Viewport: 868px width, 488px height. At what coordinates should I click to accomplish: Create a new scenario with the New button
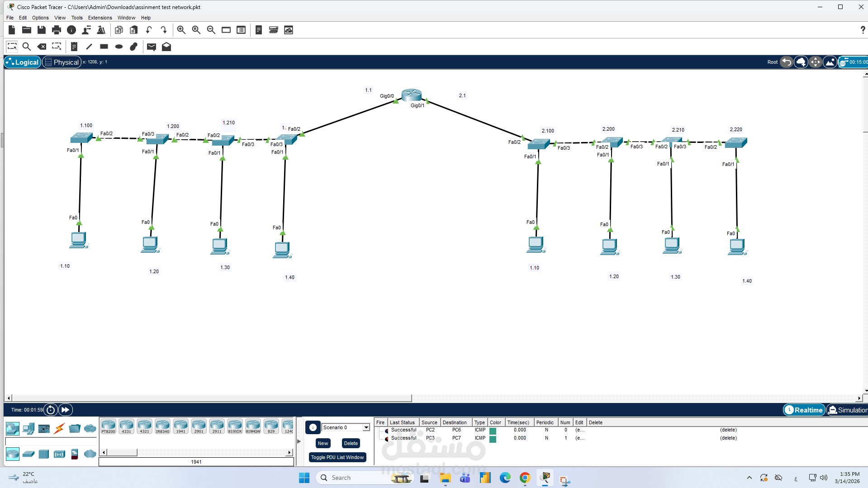323,443
